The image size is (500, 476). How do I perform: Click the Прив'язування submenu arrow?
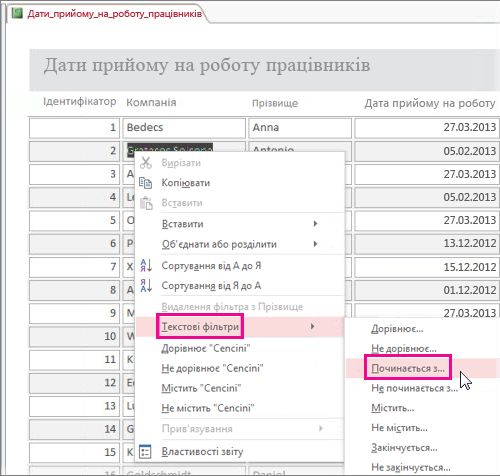[x=321, y=428]
